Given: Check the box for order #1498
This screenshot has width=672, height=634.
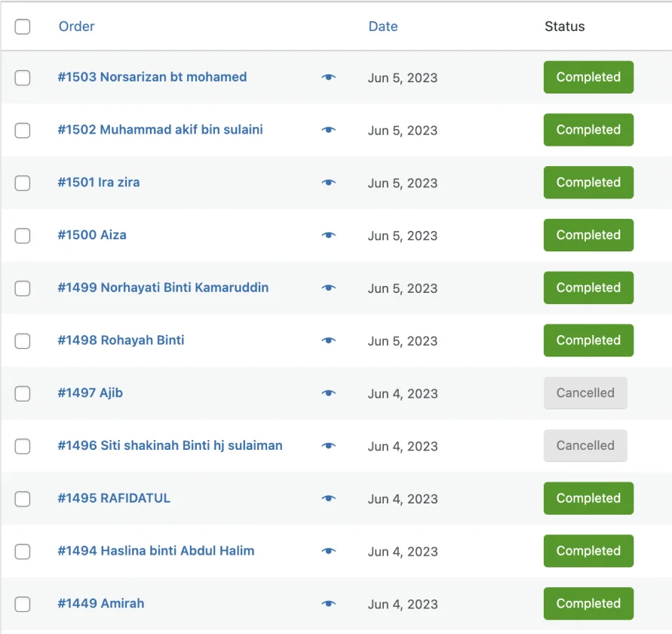Looking at the screenshot, I should 23,341.
